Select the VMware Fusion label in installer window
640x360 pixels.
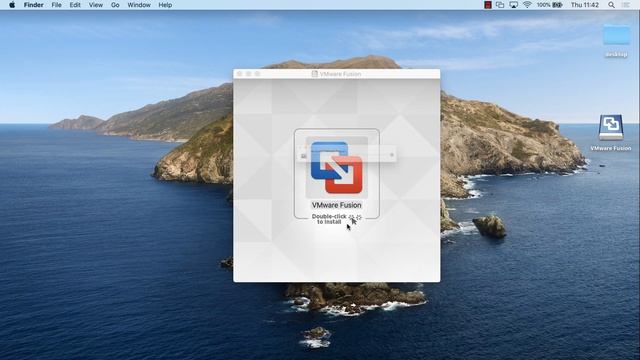(336, 205)
